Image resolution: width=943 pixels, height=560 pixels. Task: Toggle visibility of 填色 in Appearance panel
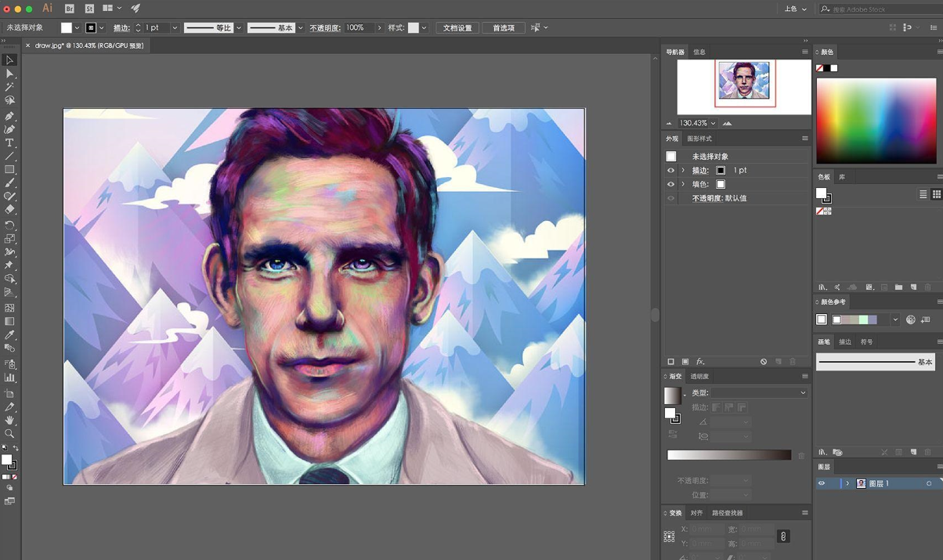(x=670, y=184)
